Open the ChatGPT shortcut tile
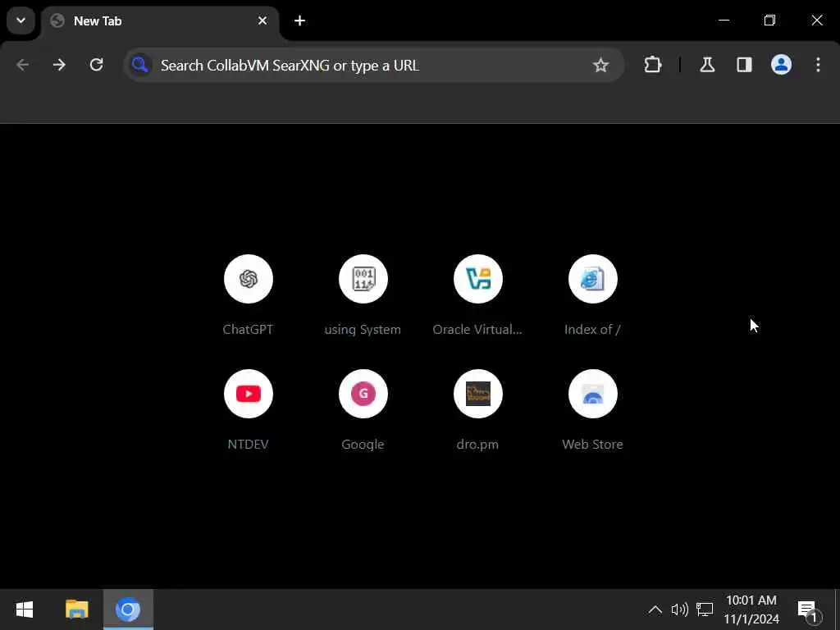840x630 pixels. (x=248, y=279)
